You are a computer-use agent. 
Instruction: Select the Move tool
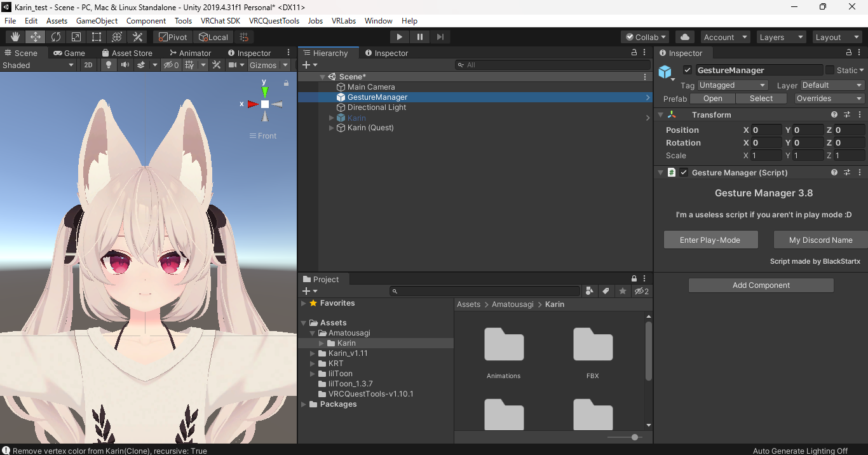[x=36, y=37]
